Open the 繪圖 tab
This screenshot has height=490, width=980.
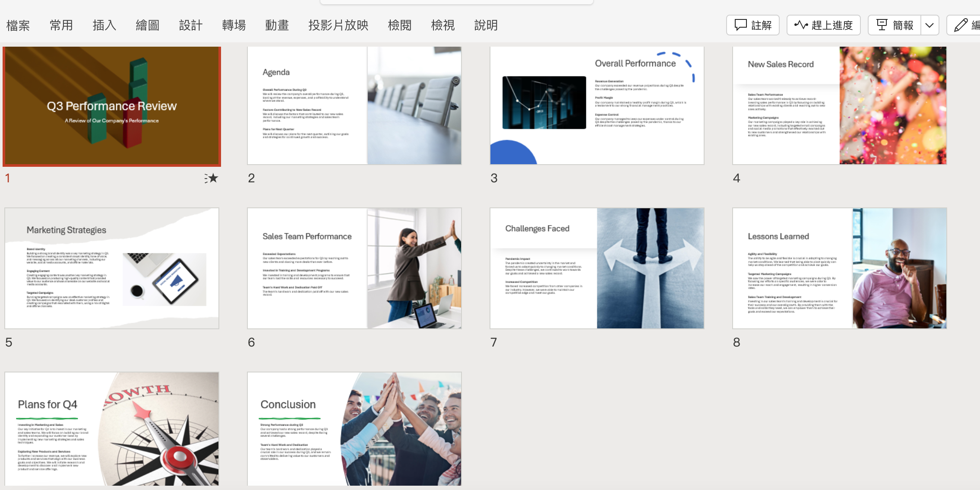point(148,25)
